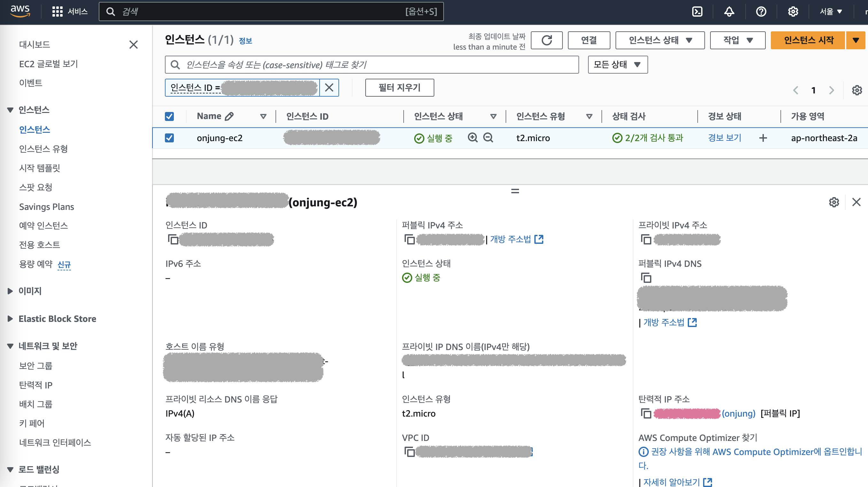This screenshot has height=487, width=868.
Task: Click the help question mark icon
Action: (x=761, y=12)
